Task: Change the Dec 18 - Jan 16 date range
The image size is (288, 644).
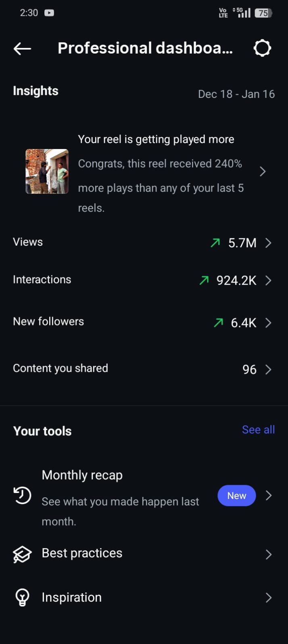Action: coord(236,94)
